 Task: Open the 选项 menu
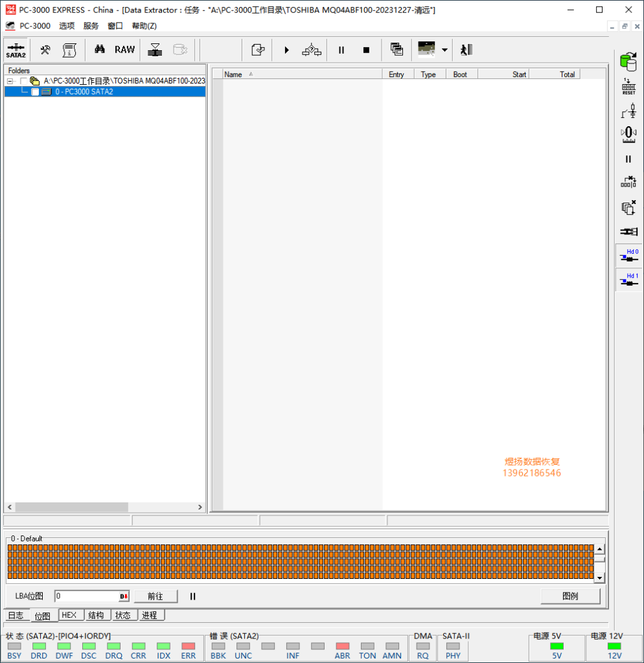pos(67,26)
